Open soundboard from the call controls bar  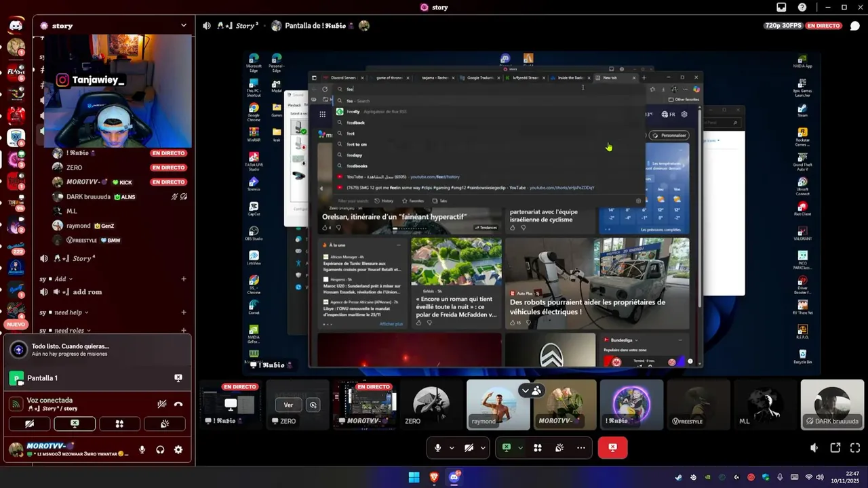pyautogui.click(x=559, y=448)
